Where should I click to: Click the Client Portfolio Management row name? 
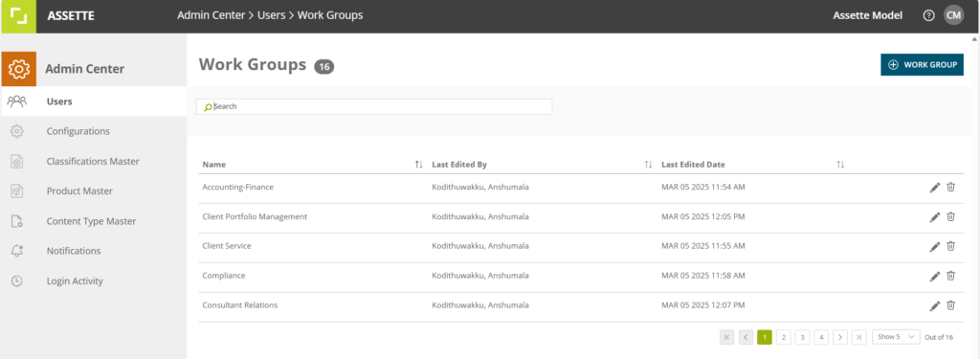pyautogui.click(x=255, y=216)
